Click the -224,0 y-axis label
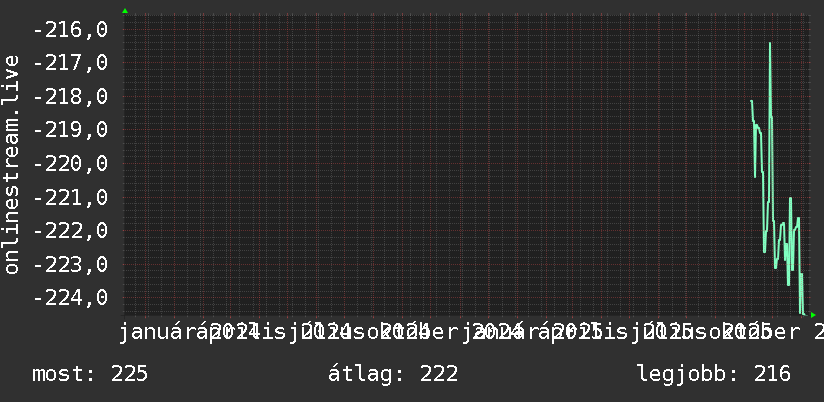Screen dimensions: 824x402 click(x=70, y=298)
